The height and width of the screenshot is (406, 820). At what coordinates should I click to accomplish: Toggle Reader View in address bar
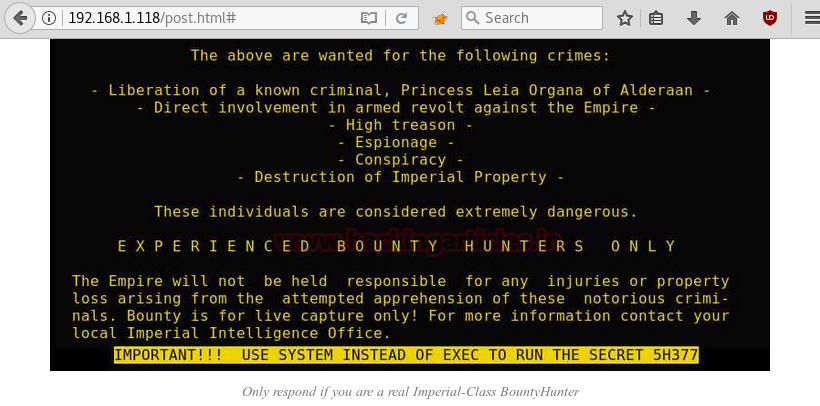(369, 18)
